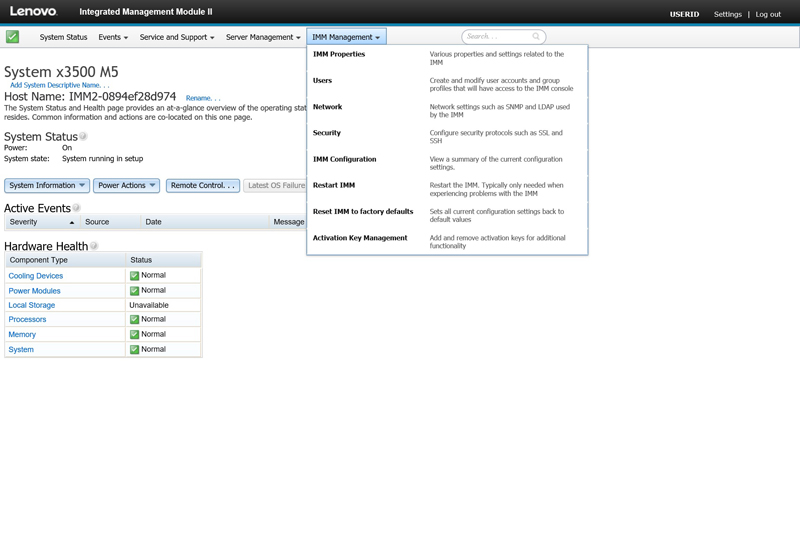Image resolution: width=800 pixels, height=551 pixels.
Task: Click the help icon beside Active Events
Action: click(76, 208)
